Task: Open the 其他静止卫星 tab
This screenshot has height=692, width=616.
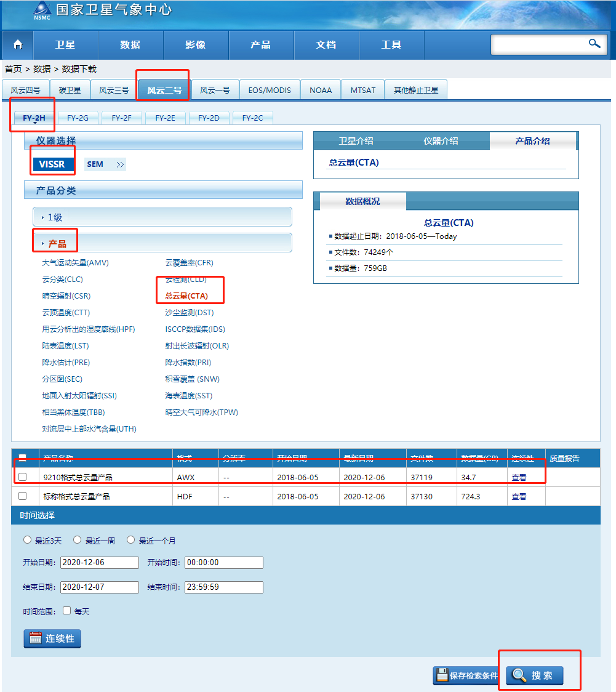Action: [416, 90]
